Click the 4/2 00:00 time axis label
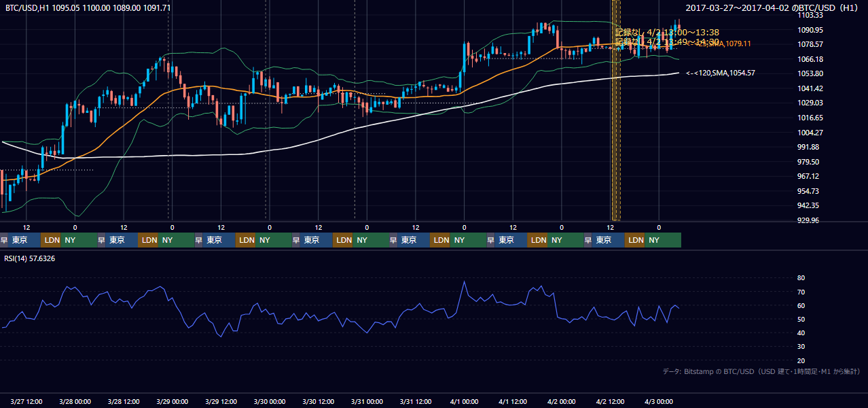 click(x=562, y=401)
